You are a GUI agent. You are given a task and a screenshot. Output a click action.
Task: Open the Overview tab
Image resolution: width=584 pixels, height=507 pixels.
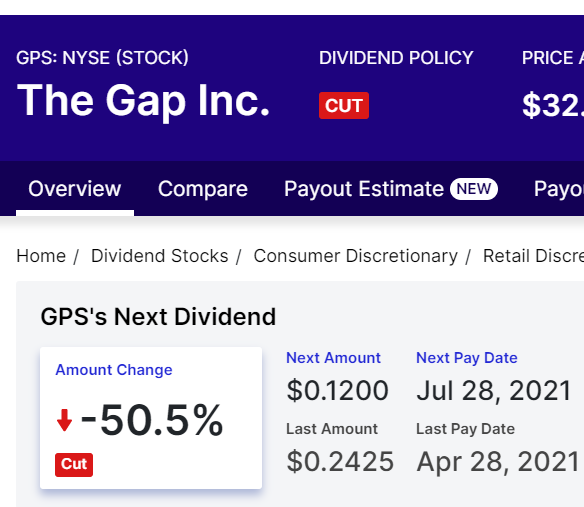click(74, 189)
